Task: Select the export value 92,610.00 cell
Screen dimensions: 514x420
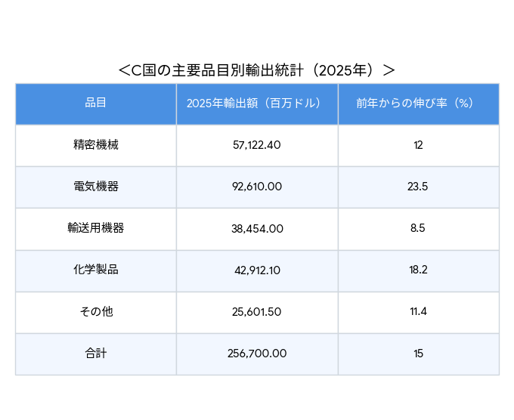Action: (x=257, y=187)
